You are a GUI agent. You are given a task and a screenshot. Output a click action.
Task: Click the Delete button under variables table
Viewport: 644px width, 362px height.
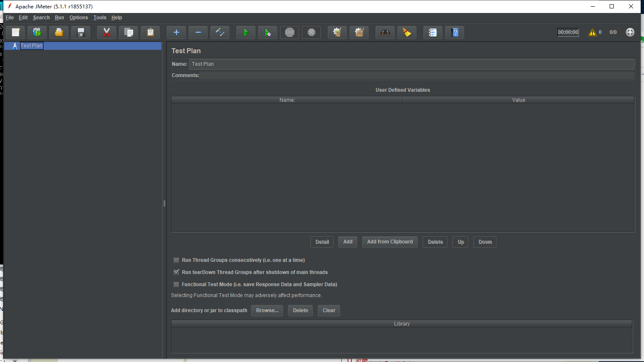[435, 242]
